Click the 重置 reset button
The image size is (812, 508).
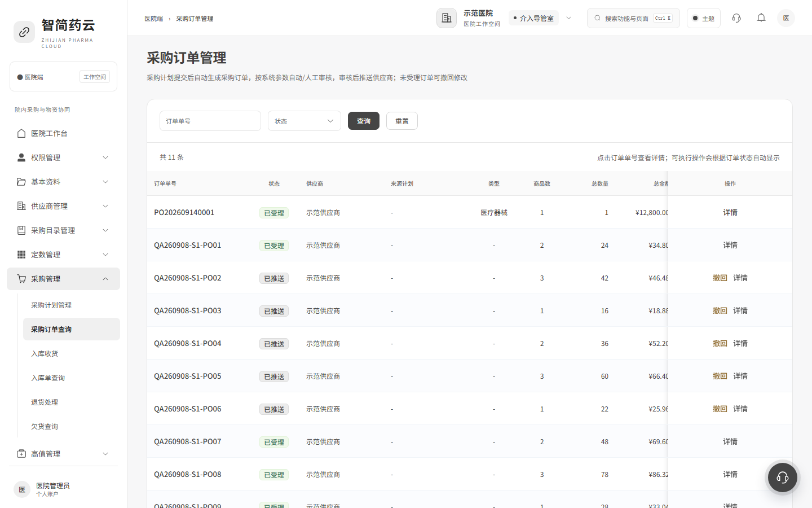pos(402,121)
